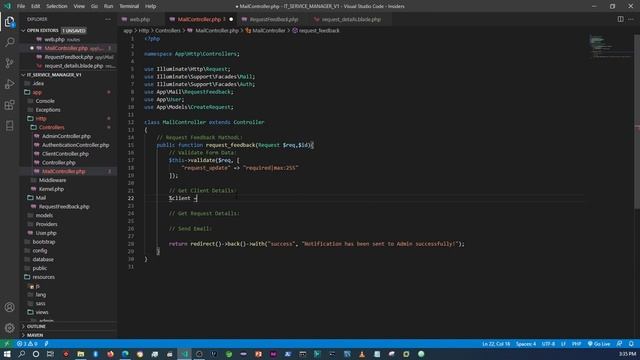
Task: Open the Search view in activity bar
Action: point(9,42)
